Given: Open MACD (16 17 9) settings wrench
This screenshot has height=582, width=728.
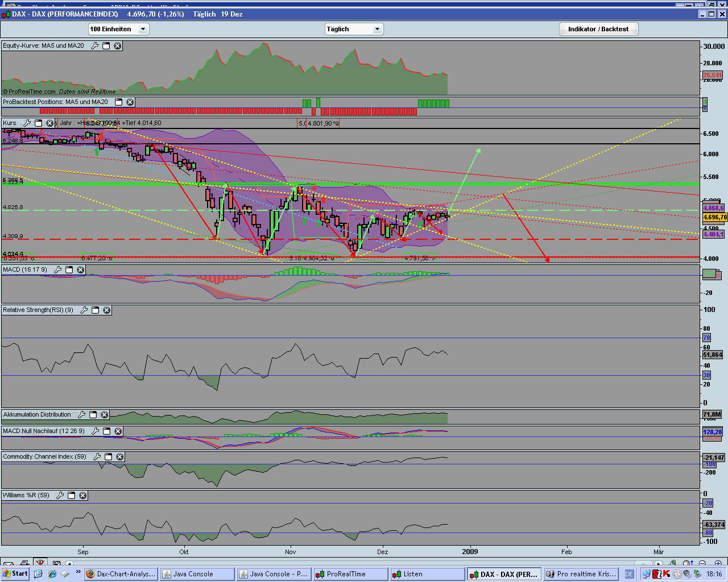Looking at the screenshot, I should (x=57, y=269).
